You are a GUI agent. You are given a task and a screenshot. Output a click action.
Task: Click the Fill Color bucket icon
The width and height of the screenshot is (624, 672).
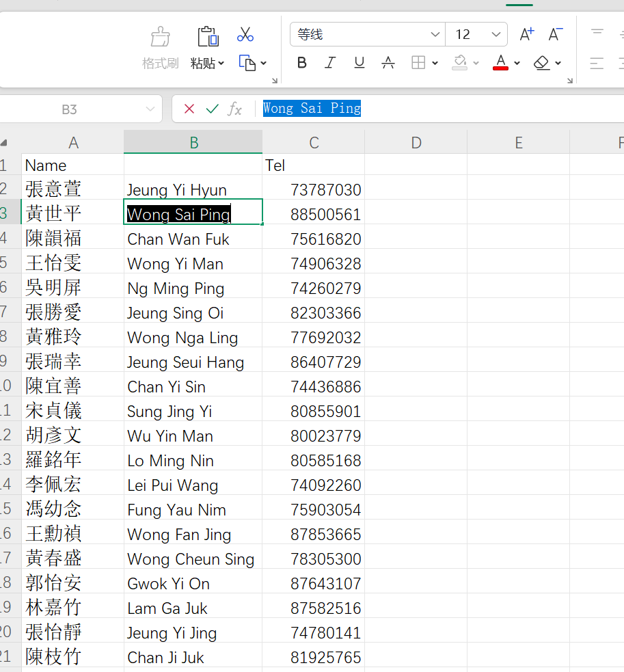click(x=460, y=63)
